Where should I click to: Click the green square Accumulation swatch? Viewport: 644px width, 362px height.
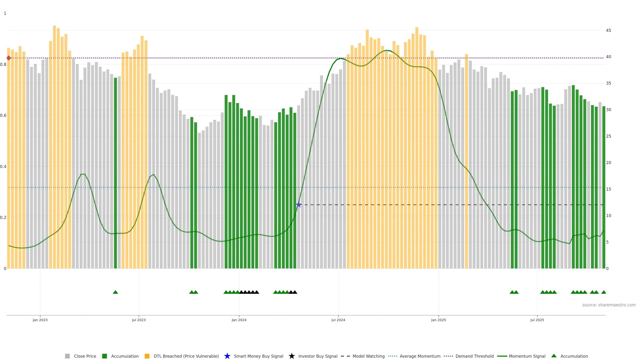pyautogui.click(x=104, y=356)
